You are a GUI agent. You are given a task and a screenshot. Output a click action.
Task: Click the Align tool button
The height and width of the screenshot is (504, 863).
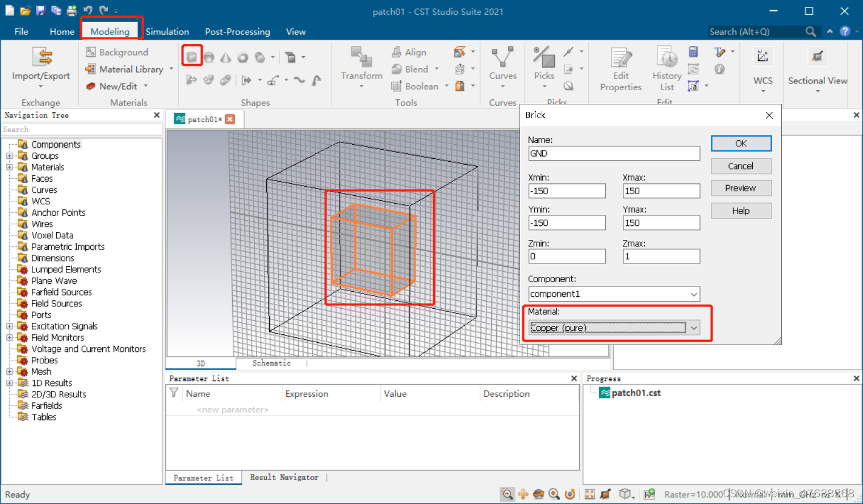[x=409, y=52]
